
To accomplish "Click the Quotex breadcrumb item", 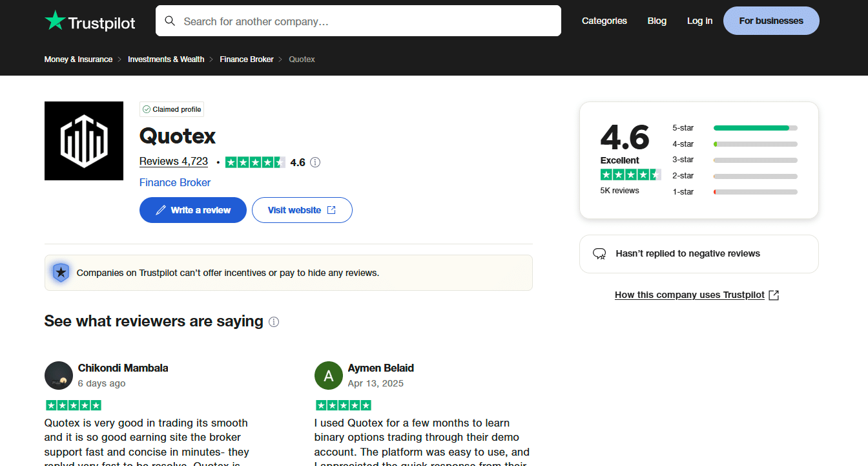I will (302, 59).
